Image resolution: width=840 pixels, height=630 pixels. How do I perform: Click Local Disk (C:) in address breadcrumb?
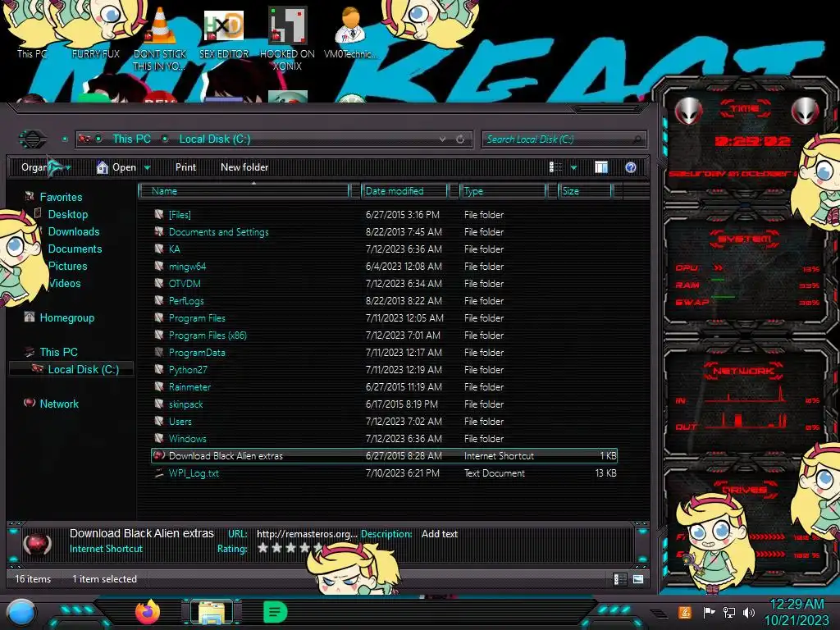214,139
